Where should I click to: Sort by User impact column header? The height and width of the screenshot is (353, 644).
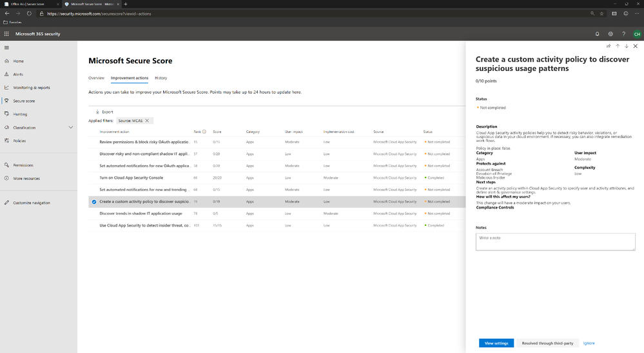coord(294,132)
